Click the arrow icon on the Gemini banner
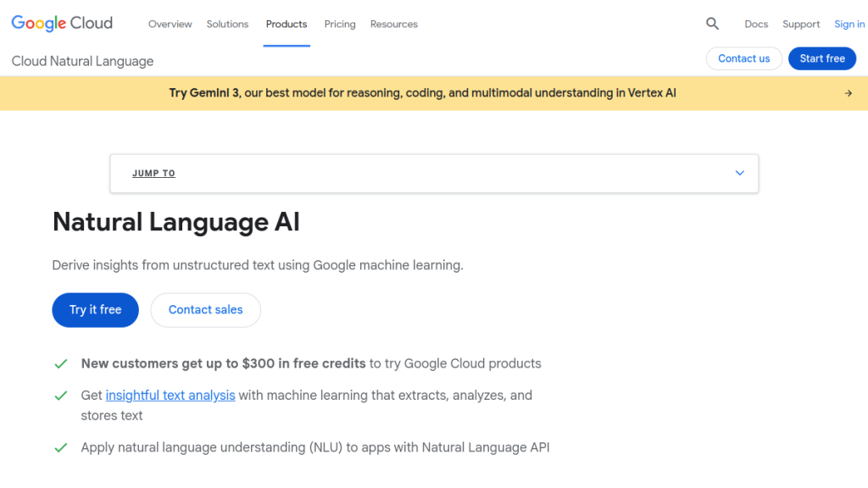 (848, 93)
